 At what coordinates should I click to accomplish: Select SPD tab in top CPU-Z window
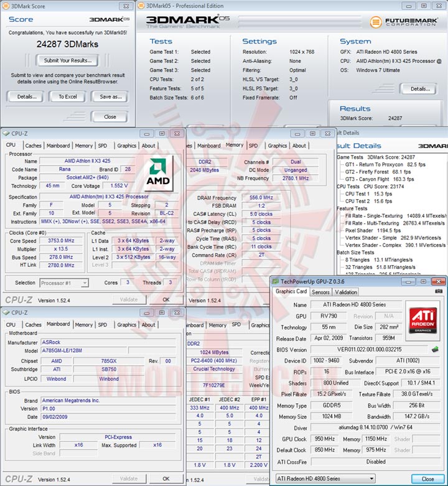click(x=103, y=146)
